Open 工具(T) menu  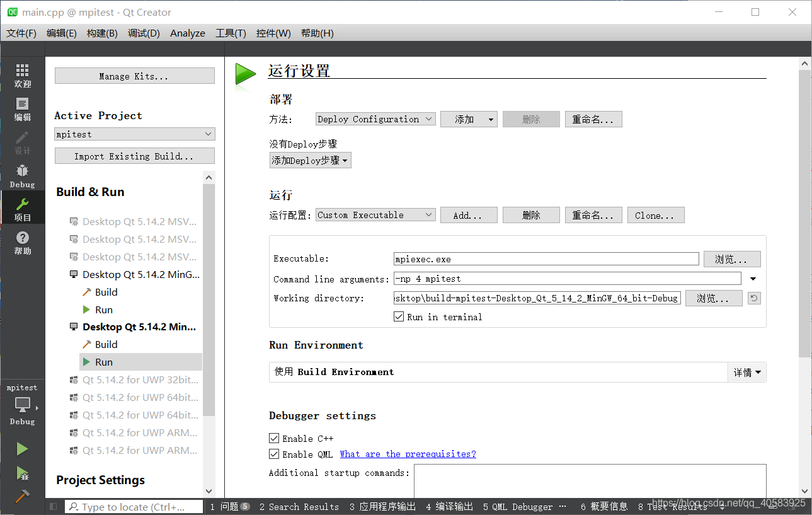point(231,33)
